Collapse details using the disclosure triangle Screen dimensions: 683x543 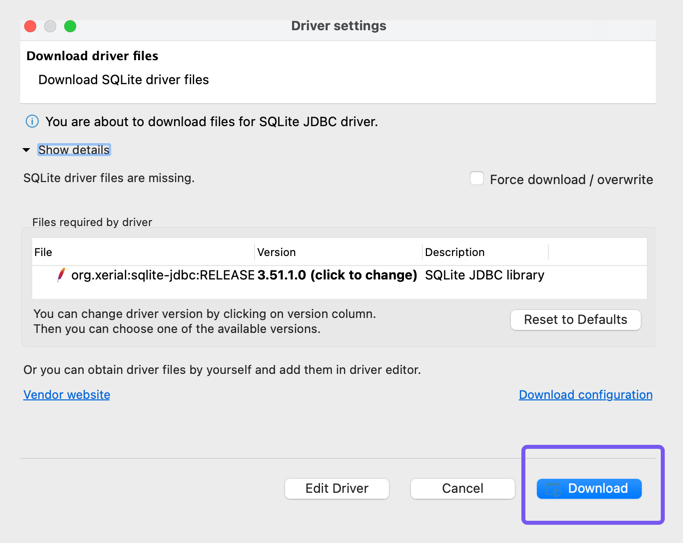pos(26,150)
